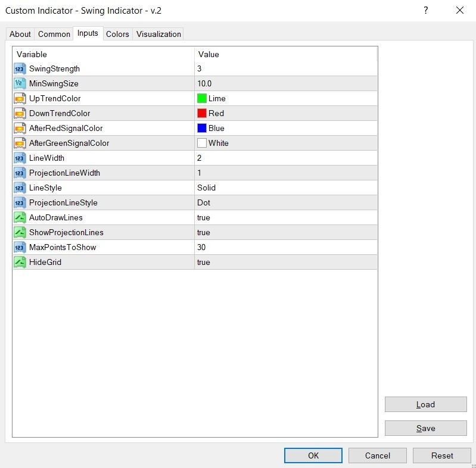Viewport: 476px width, 468px height.
Task: Reset inputs to defaults
Action: pos(441,455)
